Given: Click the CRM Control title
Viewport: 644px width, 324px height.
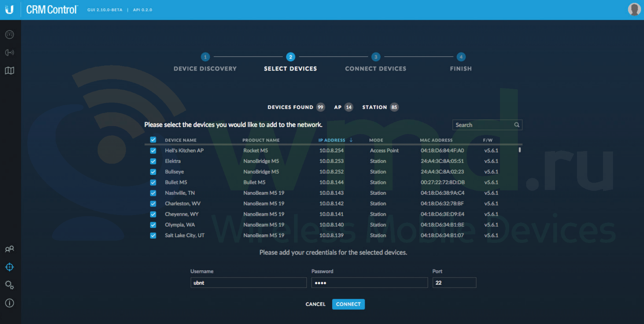Looking at the screenshot, I should tap(52, 10).
